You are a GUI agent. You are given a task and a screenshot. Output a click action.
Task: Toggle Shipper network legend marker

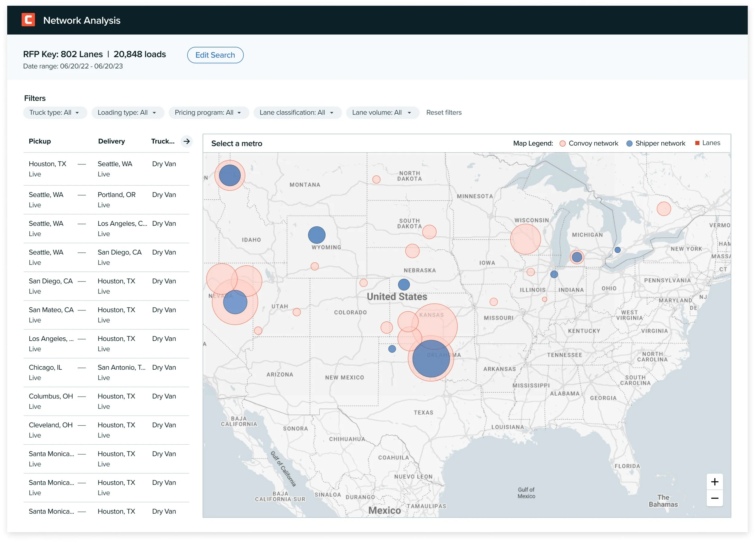pyautogui.click(x=629, y=144)
